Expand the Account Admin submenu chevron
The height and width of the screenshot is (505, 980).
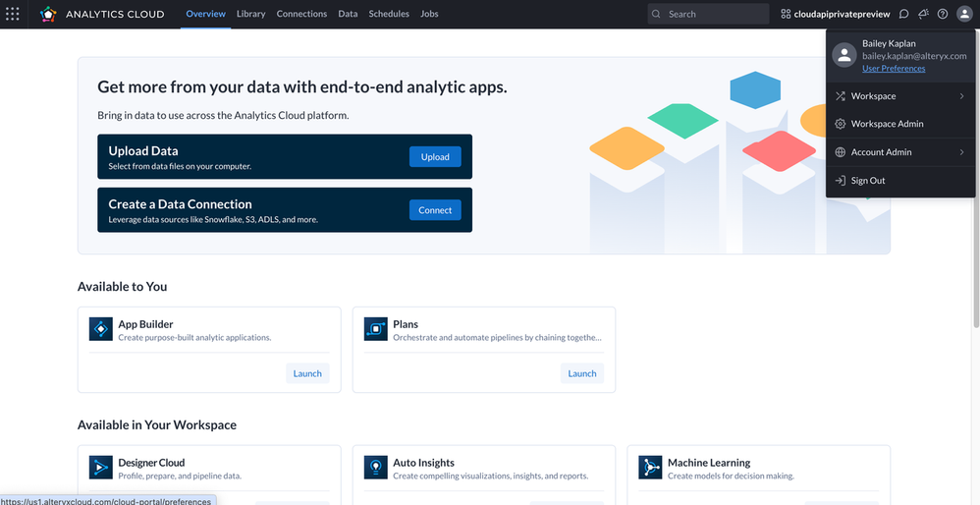[x=962, y=152]
